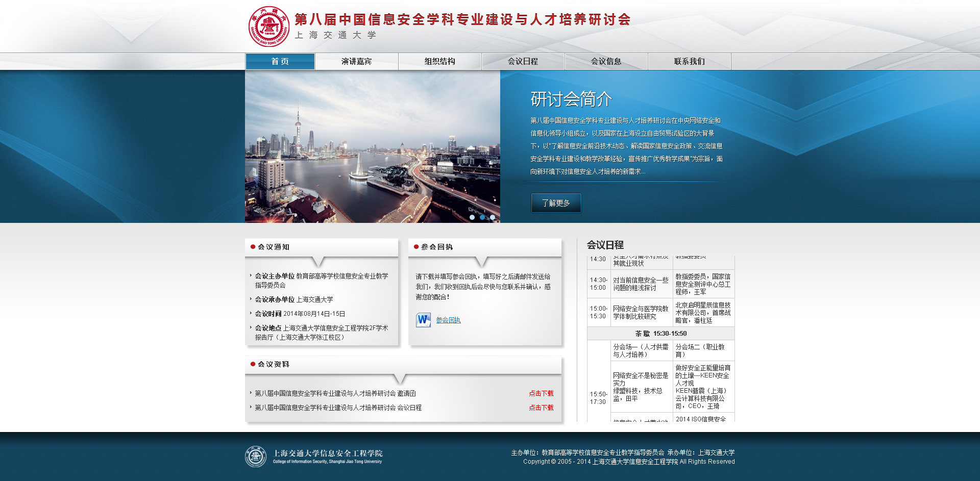Download the 会议日程 via its 点击下载 link
980x481 pixels.
(541, 408)
